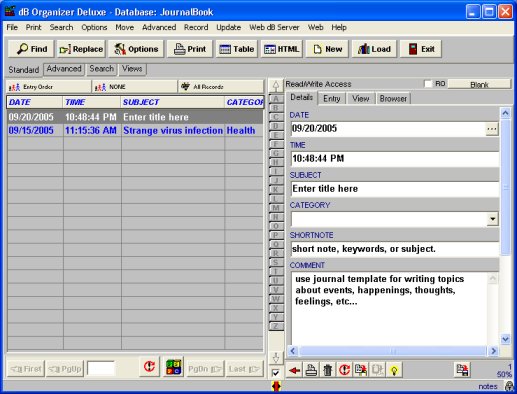Click into the SUBJECT field
The image size is (517, 394).
[395, 189]
